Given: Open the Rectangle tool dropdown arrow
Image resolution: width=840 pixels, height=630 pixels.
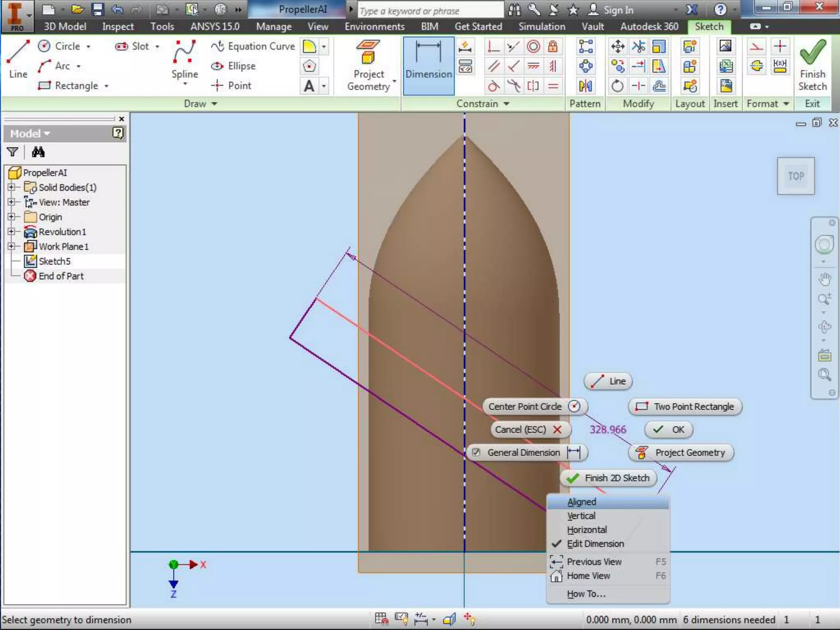Looking at the screenshot, I should 107,86.
